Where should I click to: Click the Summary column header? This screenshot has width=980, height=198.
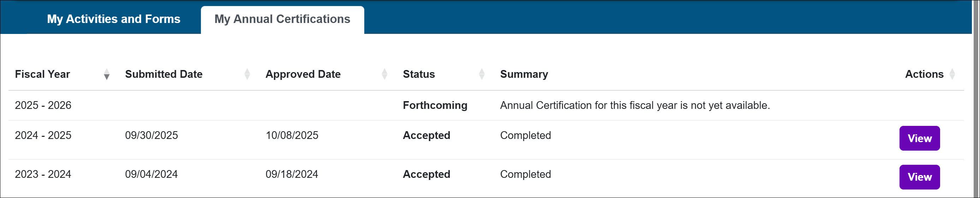(x=524, y=74)
